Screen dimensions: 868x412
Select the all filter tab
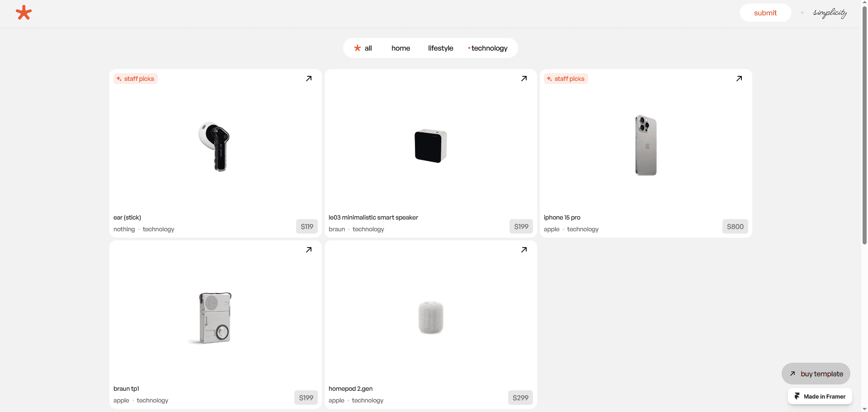363,48
